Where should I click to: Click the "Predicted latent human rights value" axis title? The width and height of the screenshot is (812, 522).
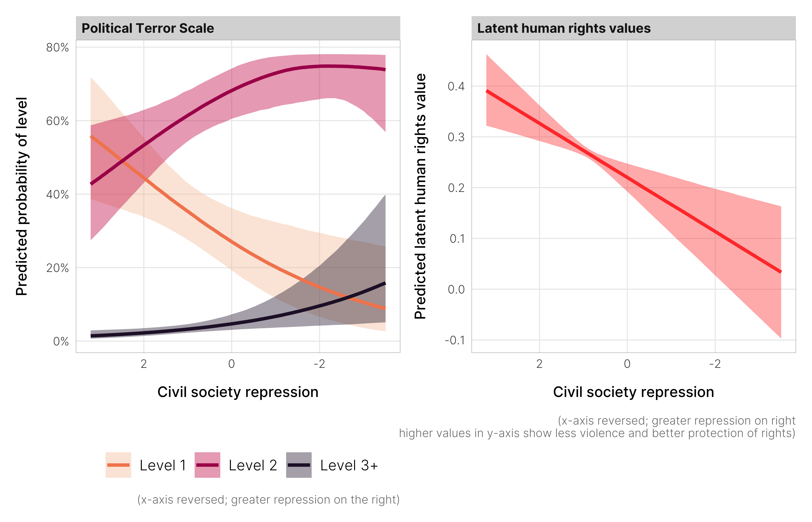coord(420,196)
